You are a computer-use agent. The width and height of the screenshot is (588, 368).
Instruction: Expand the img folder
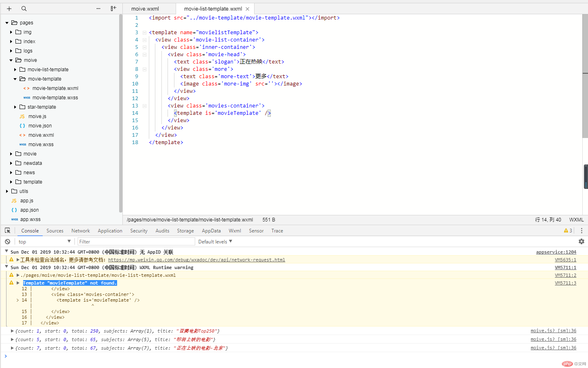point(11,32)
